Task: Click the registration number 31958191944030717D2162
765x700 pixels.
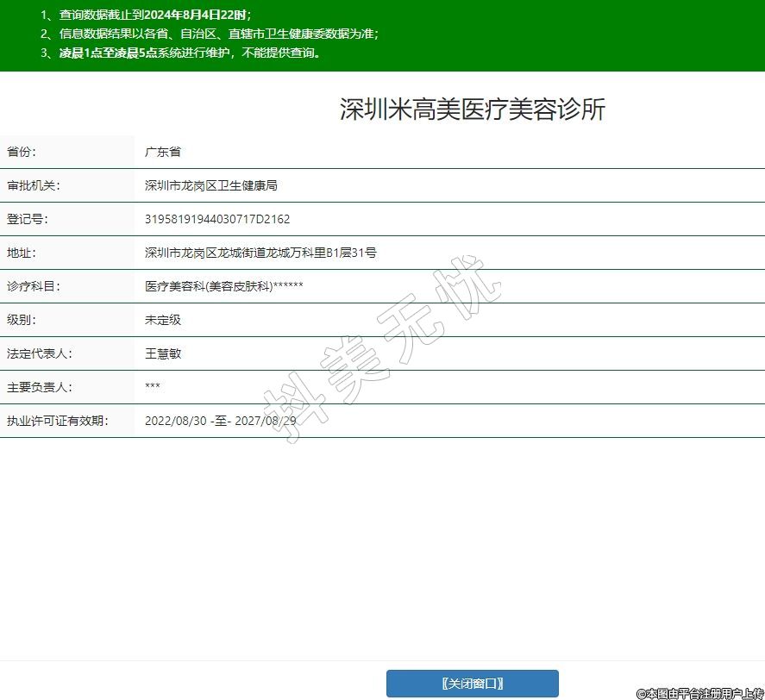Action: [217, 219]
